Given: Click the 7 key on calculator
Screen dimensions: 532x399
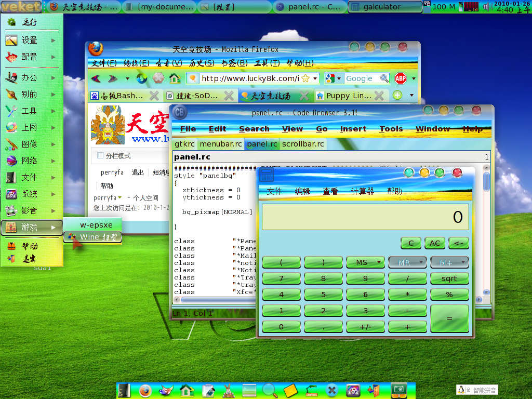Looking at the screenshot, I should (x=281, y=278).
